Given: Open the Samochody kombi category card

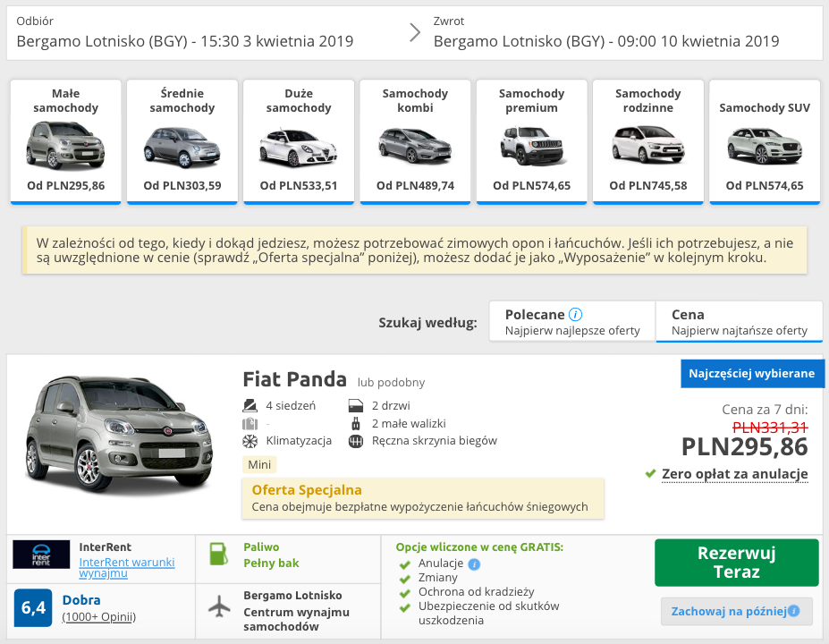Looking at the screenshot, I should click(x=415, y=141).
